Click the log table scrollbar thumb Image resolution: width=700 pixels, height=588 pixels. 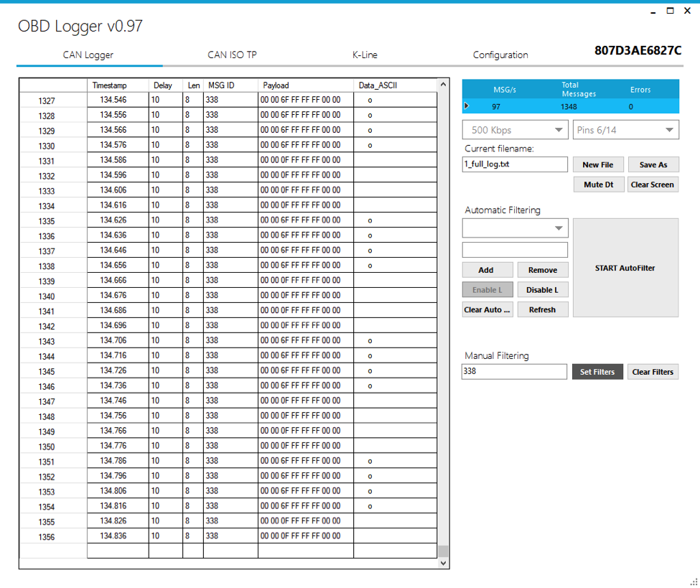tap(443, 551)
